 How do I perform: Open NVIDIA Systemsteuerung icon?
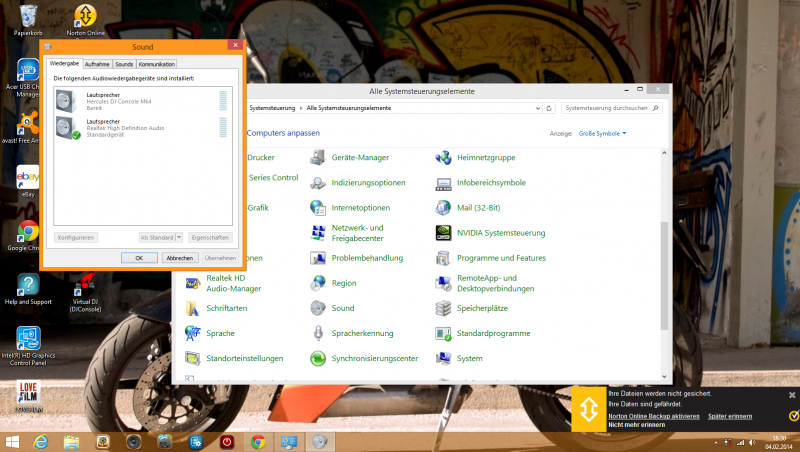[444, 233]
